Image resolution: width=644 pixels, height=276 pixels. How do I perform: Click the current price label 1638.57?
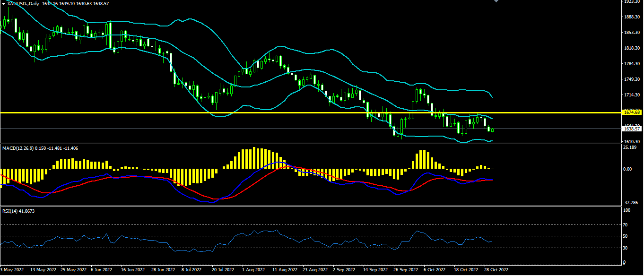(x=632, y=129)
